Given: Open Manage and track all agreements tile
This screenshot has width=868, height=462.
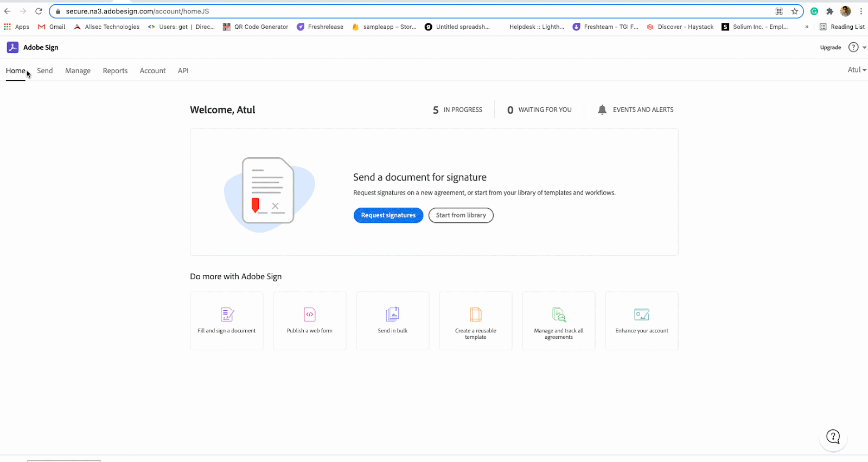Looking at the screenshot, I should [559, 321].
